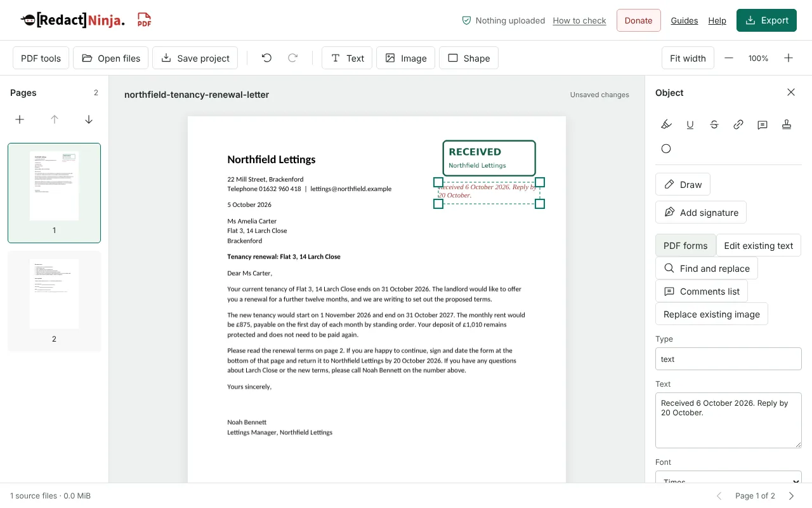Viewport: 812px width, 508px height.
Task: Click Add signature
Action: (701, 213)
